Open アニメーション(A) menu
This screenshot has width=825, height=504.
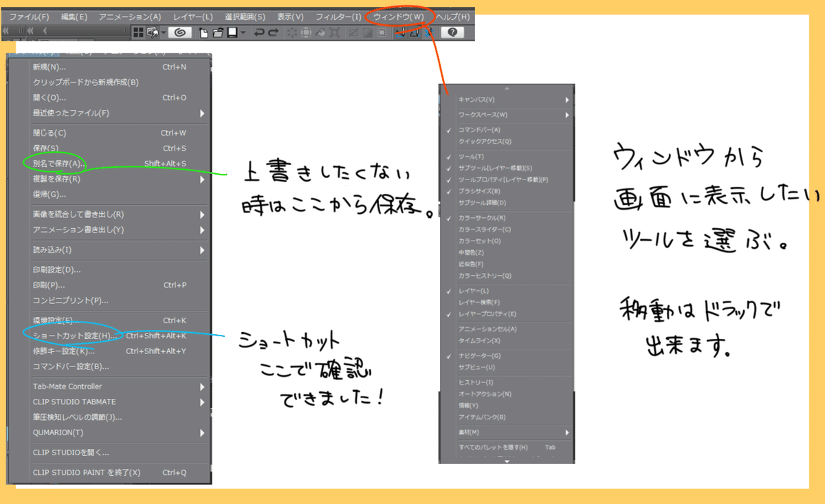(x=130, y=17)
